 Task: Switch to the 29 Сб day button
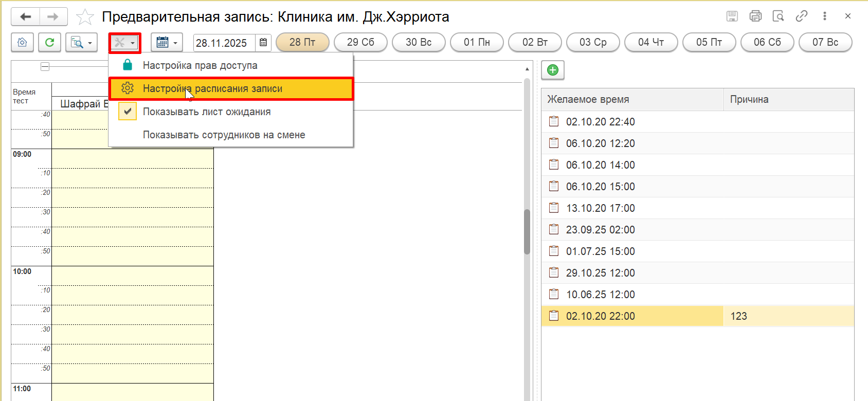tap(360, 42)
